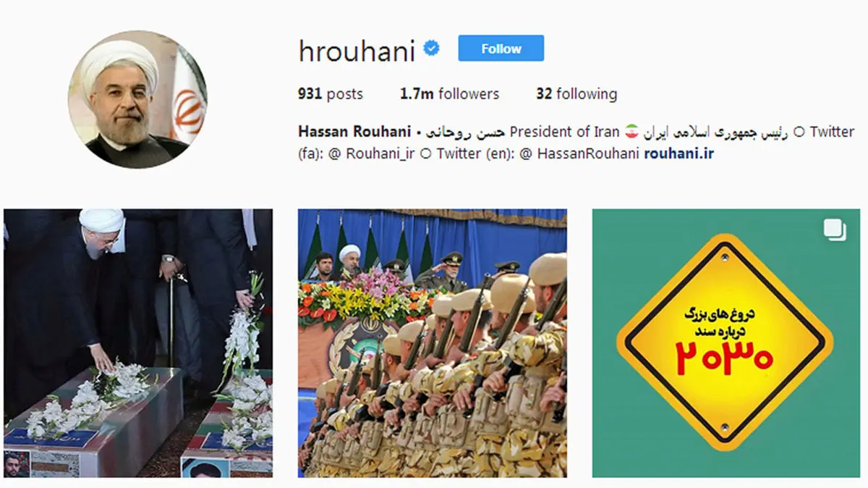
Task: Open the military parade post
Action: point(433,343)
